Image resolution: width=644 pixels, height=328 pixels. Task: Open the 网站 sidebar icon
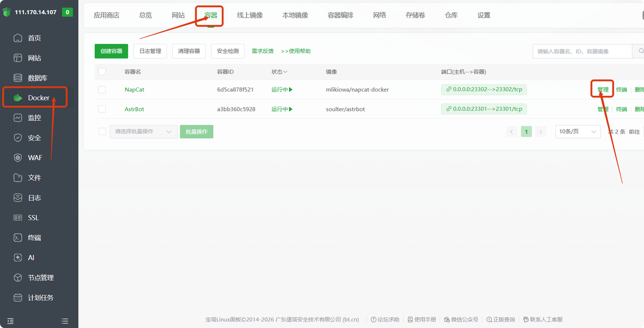pyautogui.click(x=18, y=58)
